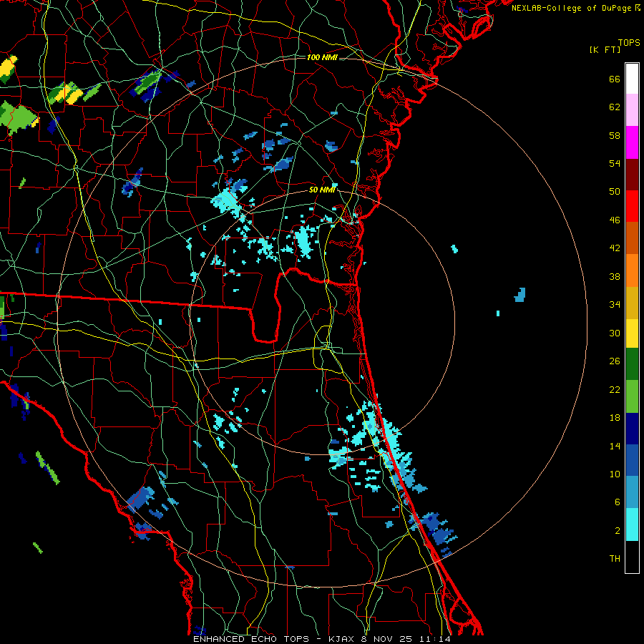Click the [K FT] units label
The width and height of the screenshot is (644, 644).
pyautogui.click(x=605, y=50)
